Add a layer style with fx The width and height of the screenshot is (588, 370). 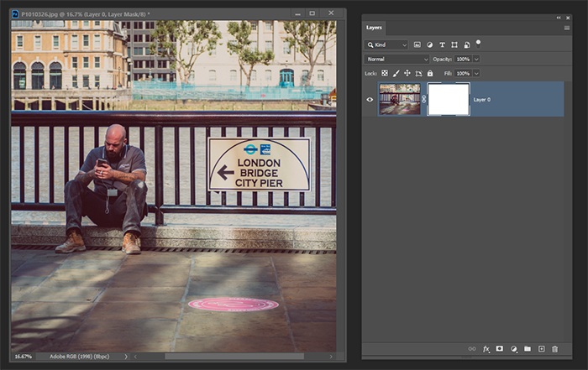[486, 349]
